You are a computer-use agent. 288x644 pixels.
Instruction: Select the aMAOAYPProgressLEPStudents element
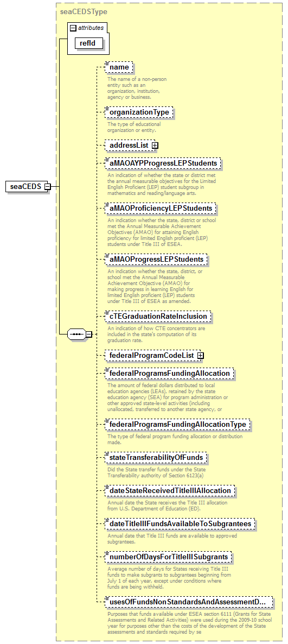pos(163,163)
